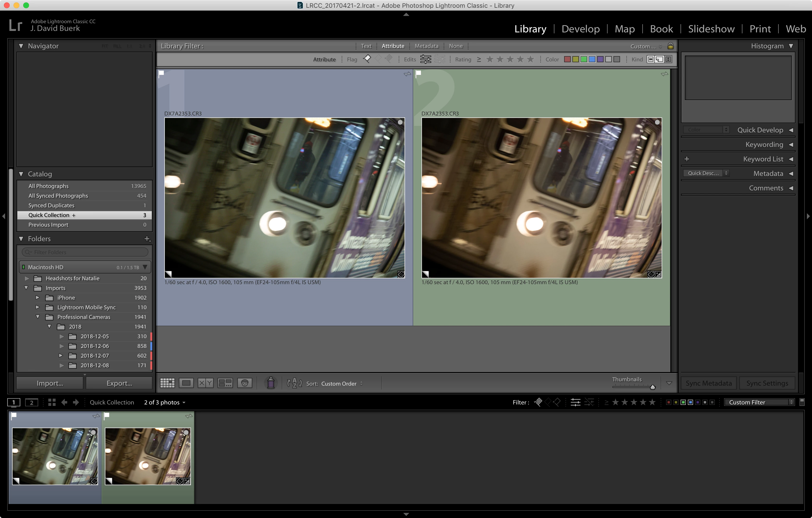Switch to the Develop module
This screenshot has width=812, height=518.
point(580,29)
